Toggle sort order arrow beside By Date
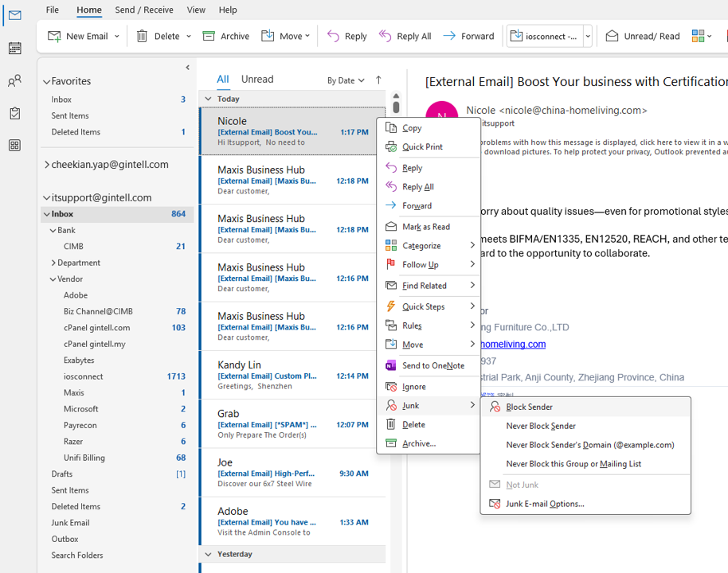 tap(378, 80)
